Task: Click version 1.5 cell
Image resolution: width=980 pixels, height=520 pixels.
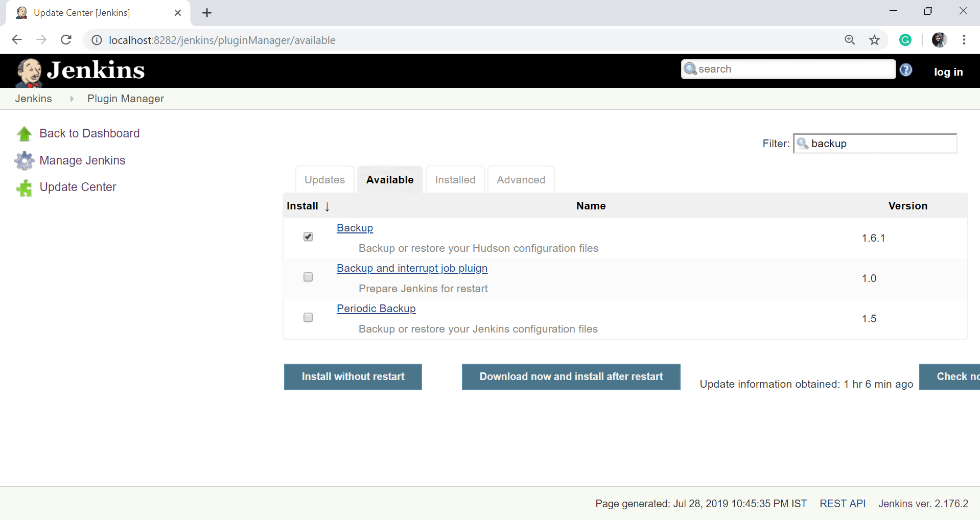Action: point(869,319)
